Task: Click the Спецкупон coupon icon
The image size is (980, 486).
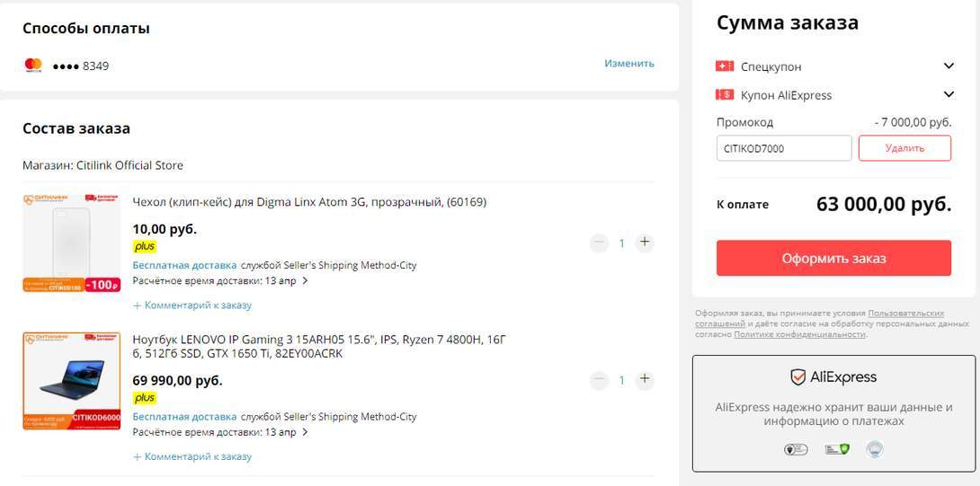Action: click(725, 66)
